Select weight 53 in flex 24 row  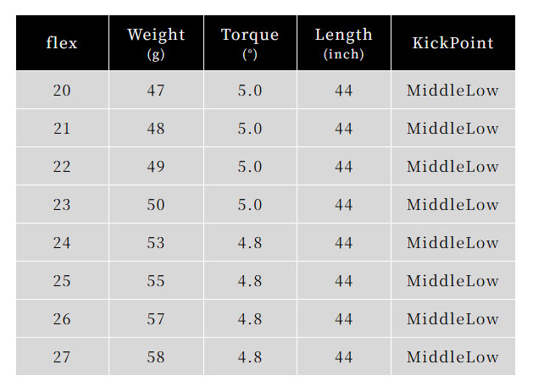(157, 242)
